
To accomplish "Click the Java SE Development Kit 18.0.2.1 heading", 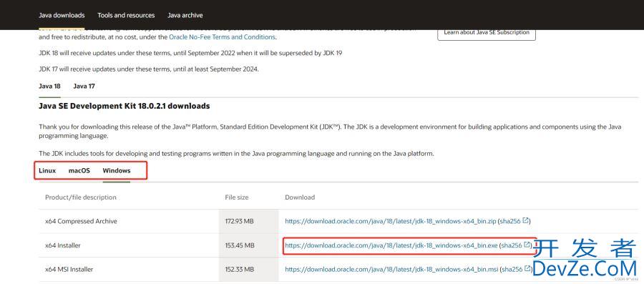I will (124, 106).
